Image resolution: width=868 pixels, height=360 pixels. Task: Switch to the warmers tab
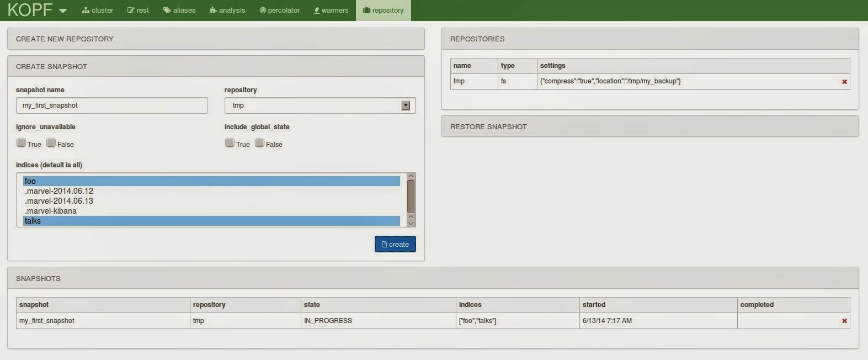click(331, 10)
